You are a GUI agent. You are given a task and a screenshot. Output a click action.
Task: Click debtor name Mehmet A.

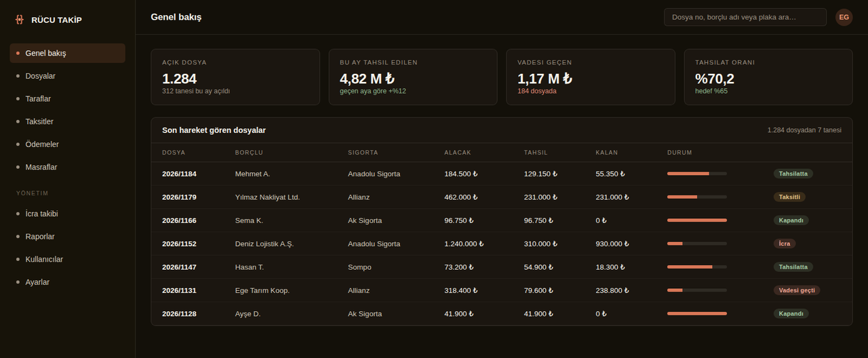coord(253,174)
